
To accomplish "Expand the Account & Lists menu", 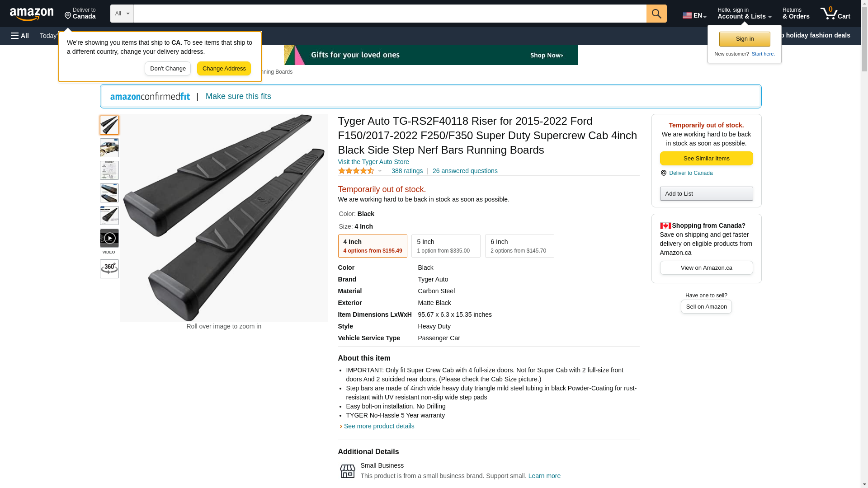I will [x=744, y=14].
